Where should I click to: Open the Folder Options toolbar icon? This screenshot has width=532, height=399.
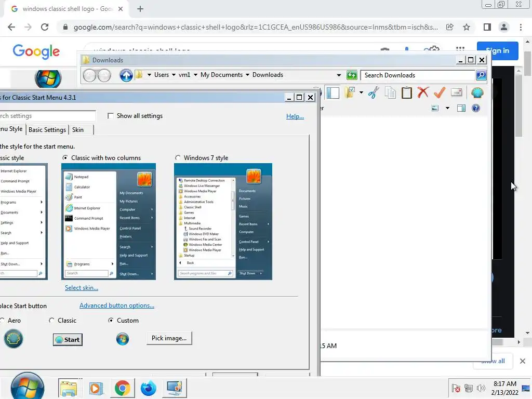[x=350, y=92]
